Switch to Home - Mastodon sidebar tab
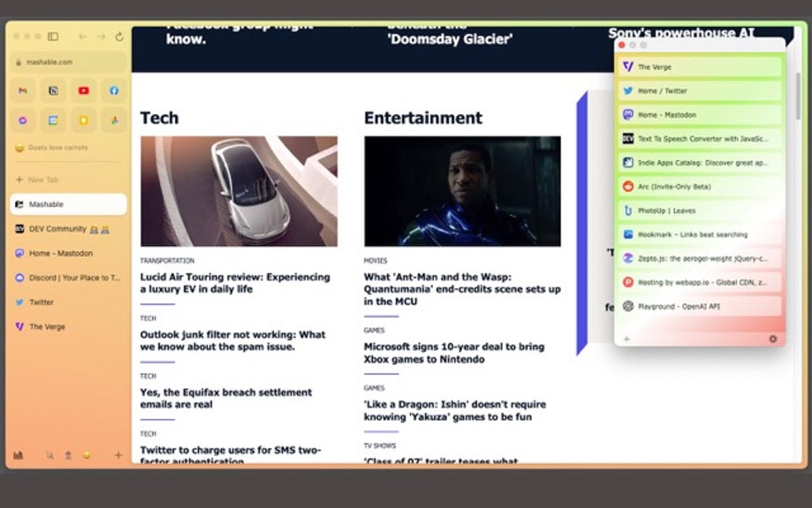The width and height of the screenshot is (812, 508). [x=68, y=253]
